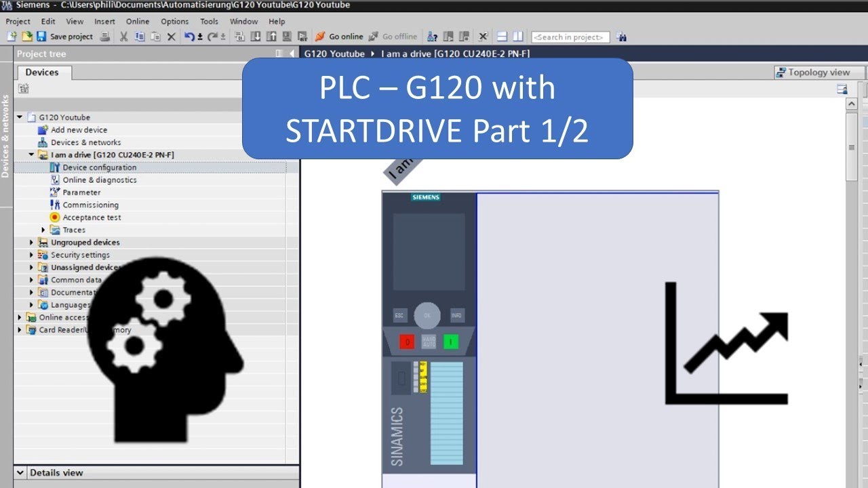Select Device configuration tree item
This screenshot has width=868, height=488.
pyautogui.click(x=93, y=167)
